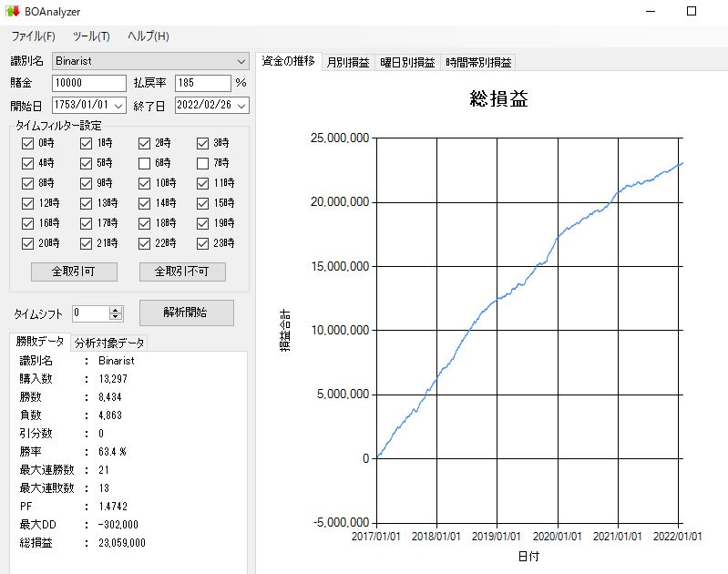Click the 払戻率 input field showing 185
728x574 pixels.
tap(203, 83)
